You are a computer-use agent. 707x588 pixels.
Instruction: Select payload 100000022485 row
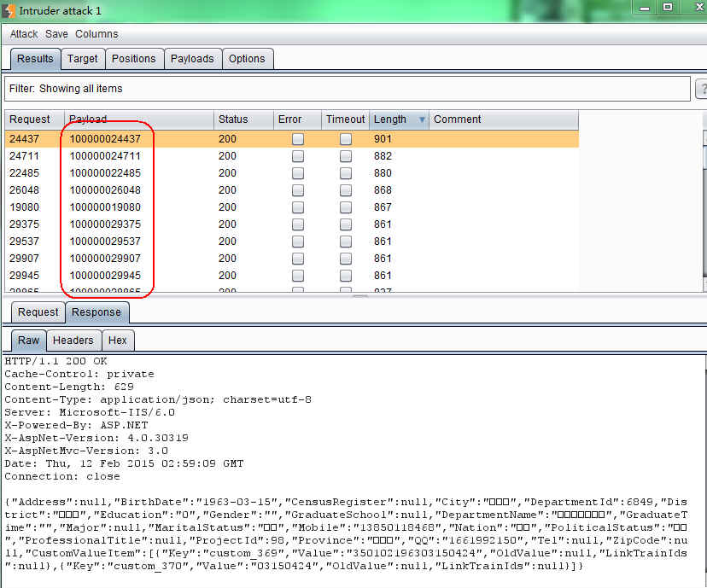[292, 173]
